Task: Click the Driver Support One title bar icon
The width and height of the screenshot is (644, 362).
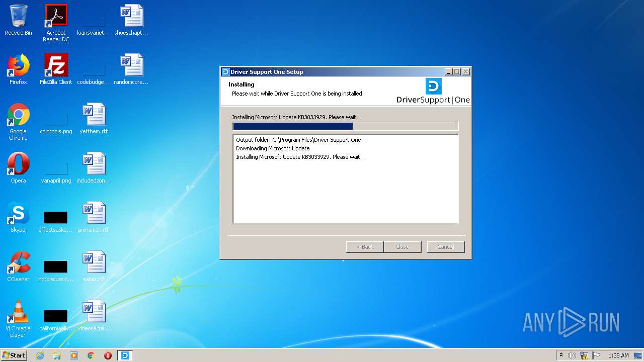Action: (225, 72)
